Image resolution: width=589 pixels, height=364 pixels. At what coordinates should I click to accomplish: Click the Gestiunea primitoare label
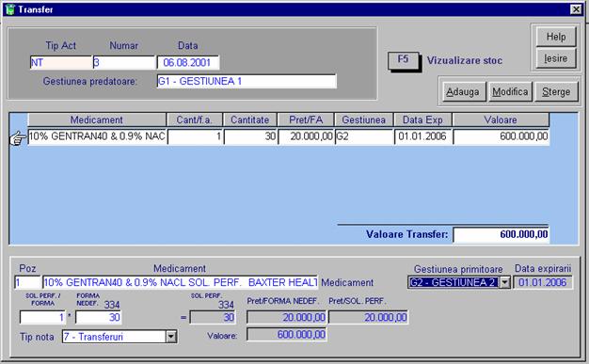(458, 269)
